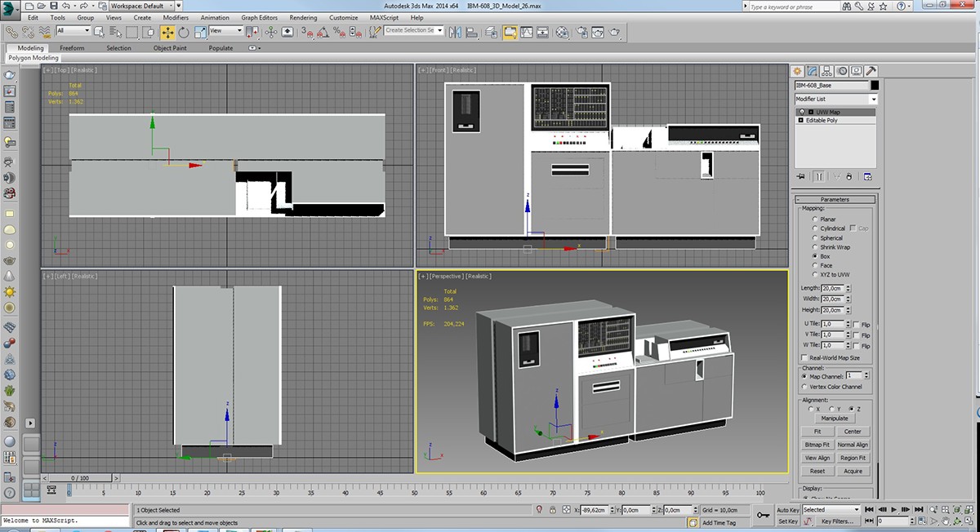Toggle the Angle Snap button

[x=322, y=32]
